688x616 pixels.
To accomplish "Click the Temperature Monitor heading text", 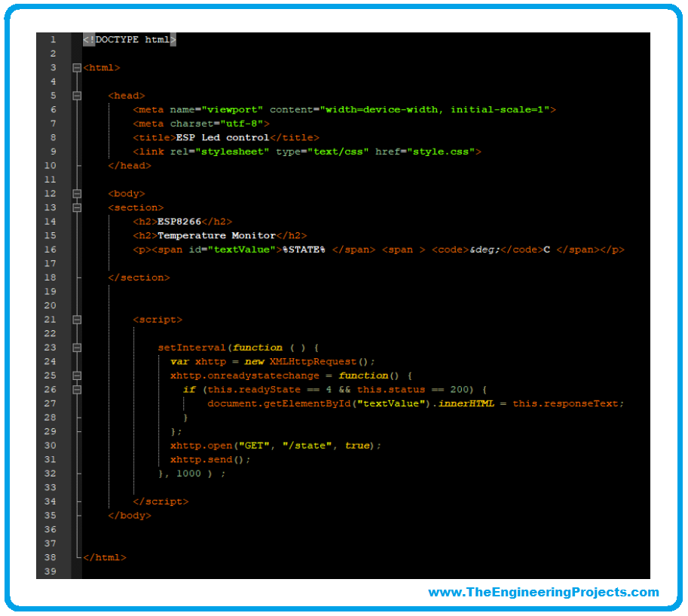I will click(x=217, y=236).
